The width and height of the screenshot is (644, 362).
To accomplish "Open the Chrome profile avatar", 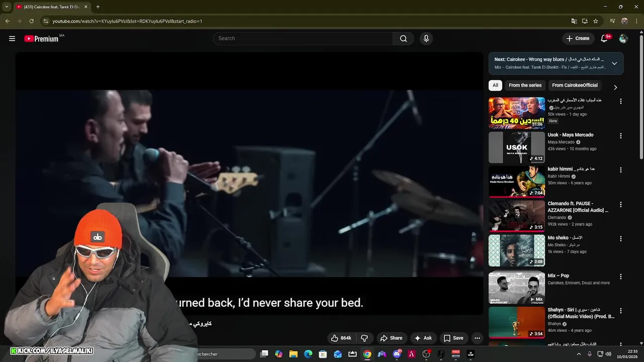I will click(x=624, y=21).
